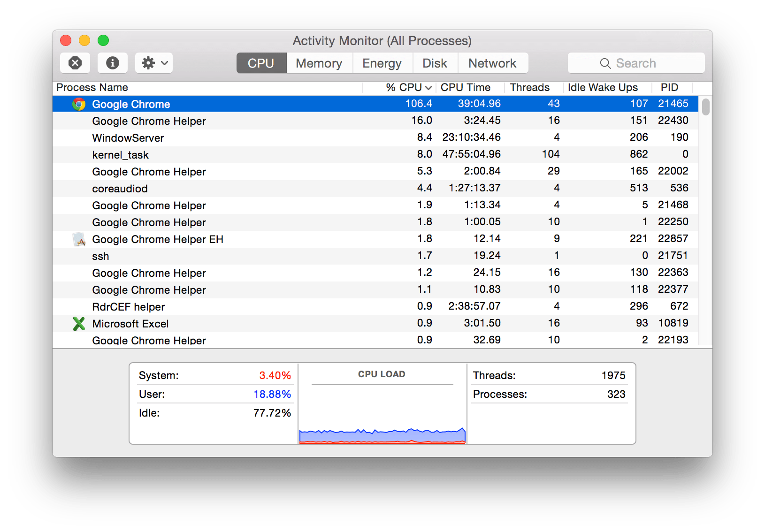Click the 513 idle wake ups value
765x532 pixels.
(639, 188)
